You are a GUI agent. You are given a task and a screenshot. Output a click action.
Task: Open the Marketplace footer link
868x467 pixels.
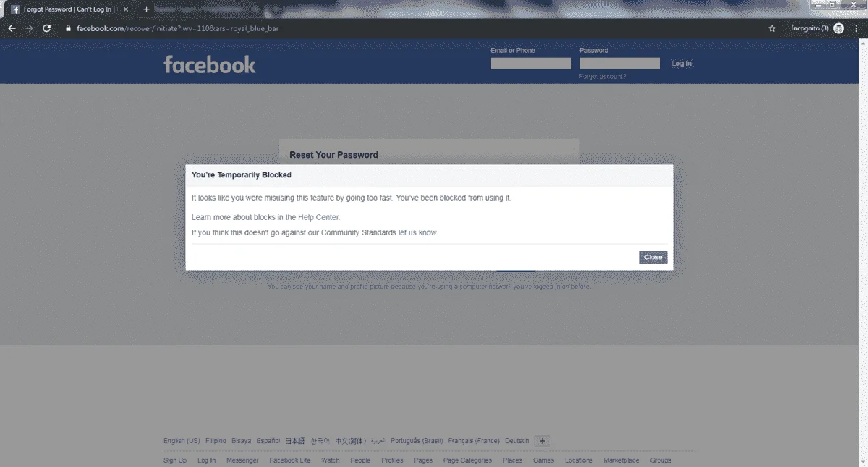pos(621,460)
